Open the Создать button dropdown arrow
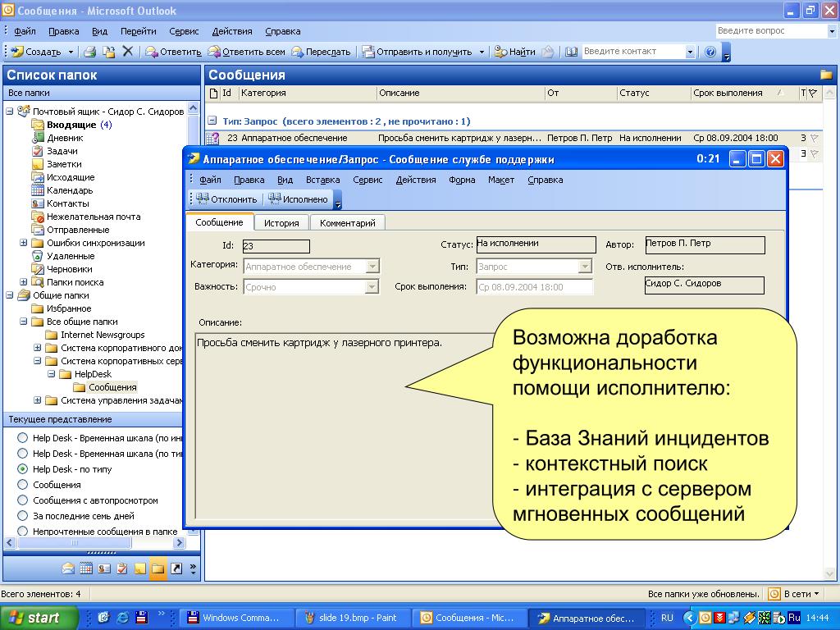The width and height of the screenshot is (840, 630). coord(71,52)
